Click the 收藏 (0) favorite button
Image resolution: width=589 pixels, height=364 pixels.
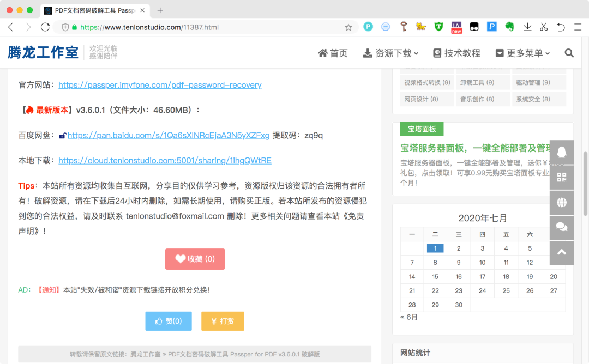coord(195,259)
